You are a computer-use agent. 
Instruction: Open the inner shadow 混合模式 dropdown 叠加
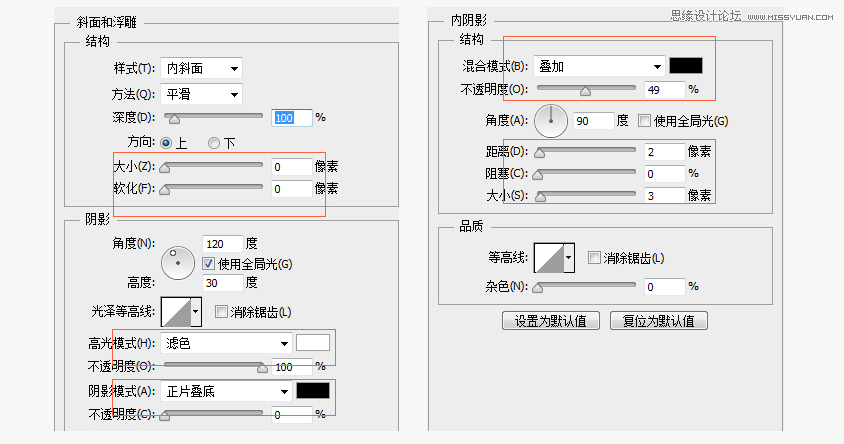599,66
